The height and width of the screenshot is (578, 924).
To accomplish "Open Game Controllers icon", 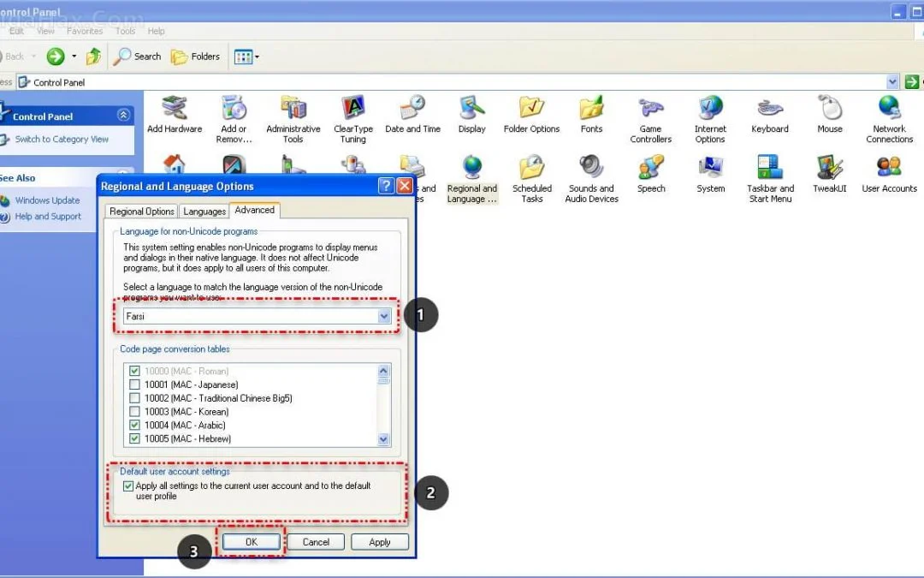I will pyautogui.click(x=651, y=109).
